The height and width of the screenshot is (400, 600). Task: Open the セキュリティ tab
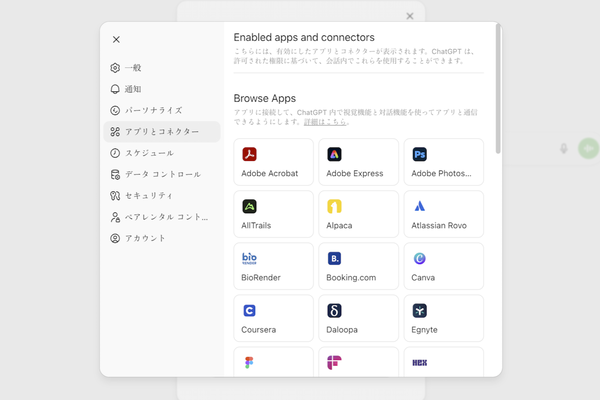click(162, 196)
